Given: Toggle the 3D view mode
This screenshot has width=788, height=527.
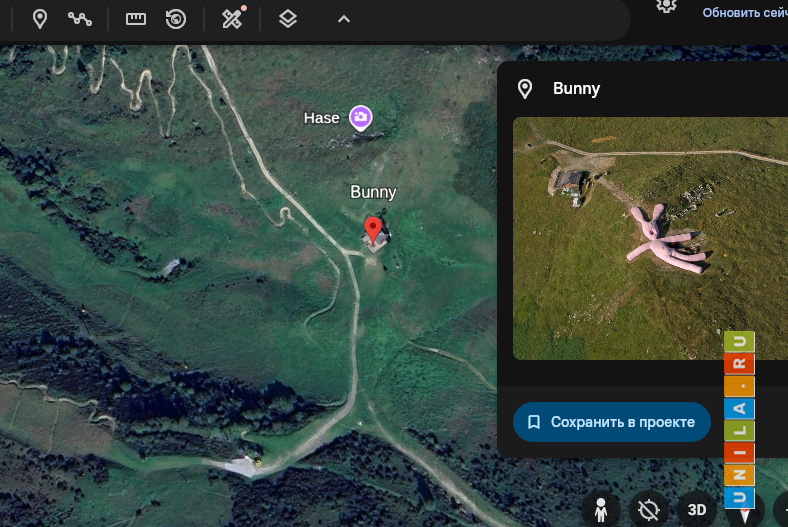Looking at the screenshot, I should [697, 510].
